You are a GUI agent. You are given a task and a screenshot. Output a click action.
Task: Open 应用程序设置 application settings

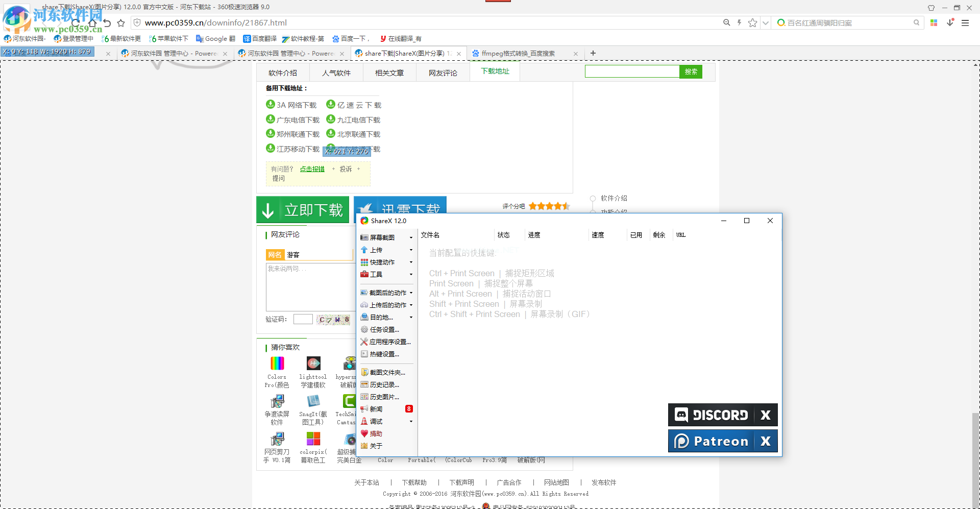(386, 342)
